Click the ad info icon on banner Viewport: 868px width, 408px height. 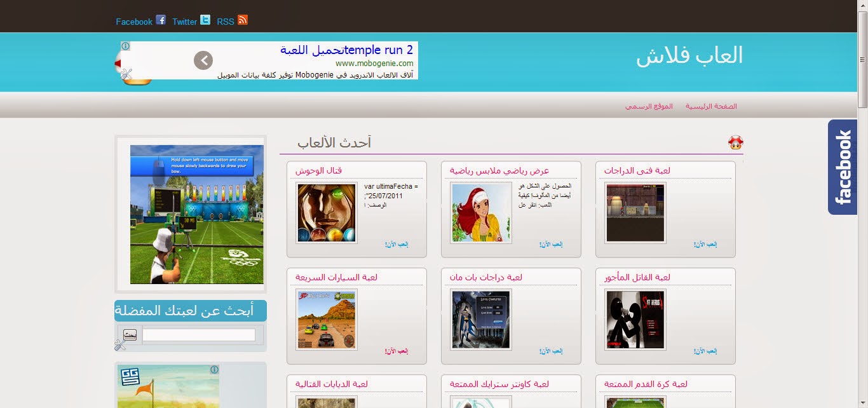pos(126,46)
